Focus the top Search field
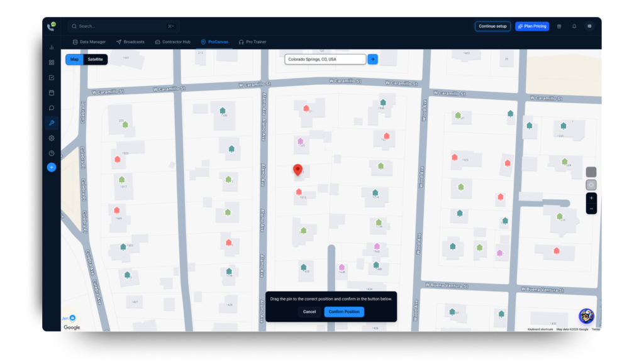 coord(123,26)
